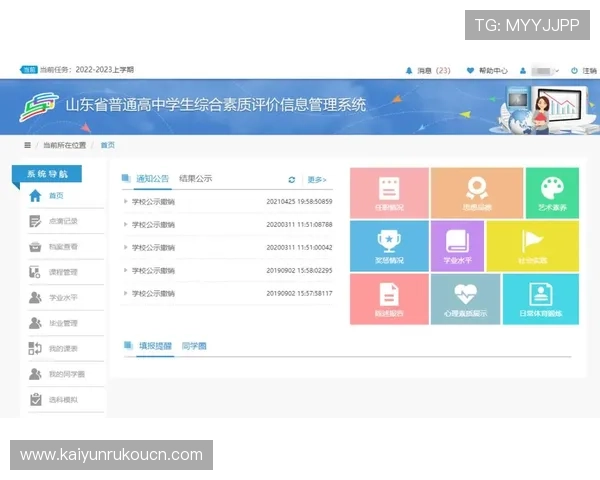Click the refresh icon beside 更多
Viewport: 600px width, 480px height.
(x=292, y=180)
